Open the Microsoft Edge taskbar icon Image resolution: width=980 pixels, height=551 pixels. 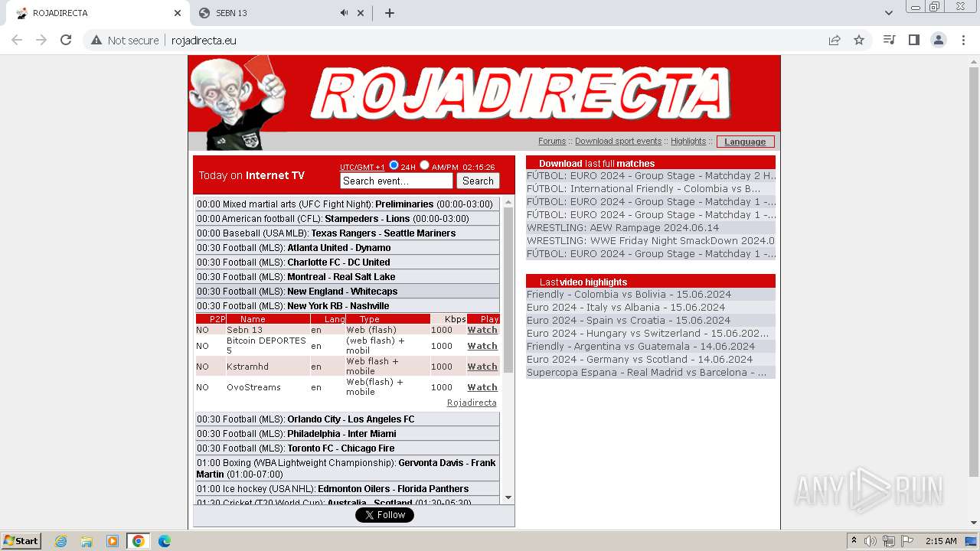[x=164, y=541]
